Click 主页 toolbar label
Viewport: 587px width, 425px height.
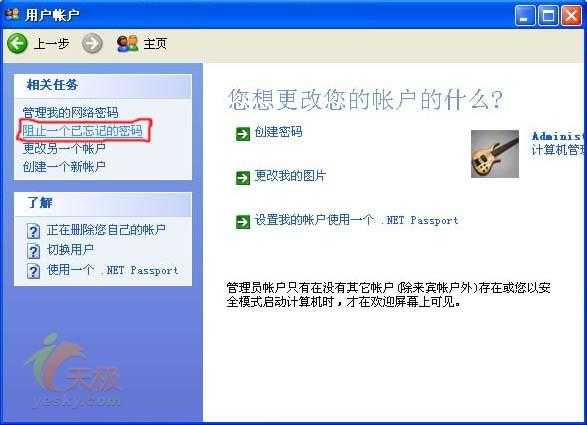pyautogui.click(x=155, y=44)
